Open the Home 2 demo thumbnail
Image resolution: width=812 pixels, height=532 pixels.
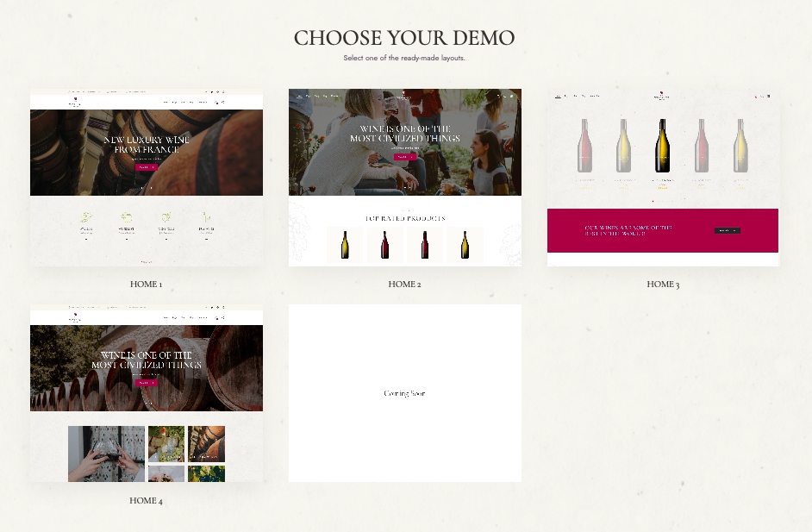click(405, 178)
